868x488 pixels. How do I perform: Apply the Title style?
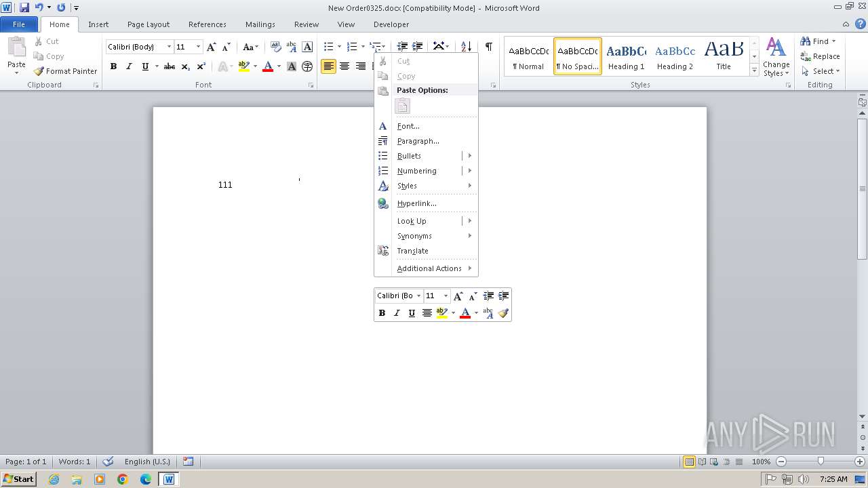pos(724,57)
